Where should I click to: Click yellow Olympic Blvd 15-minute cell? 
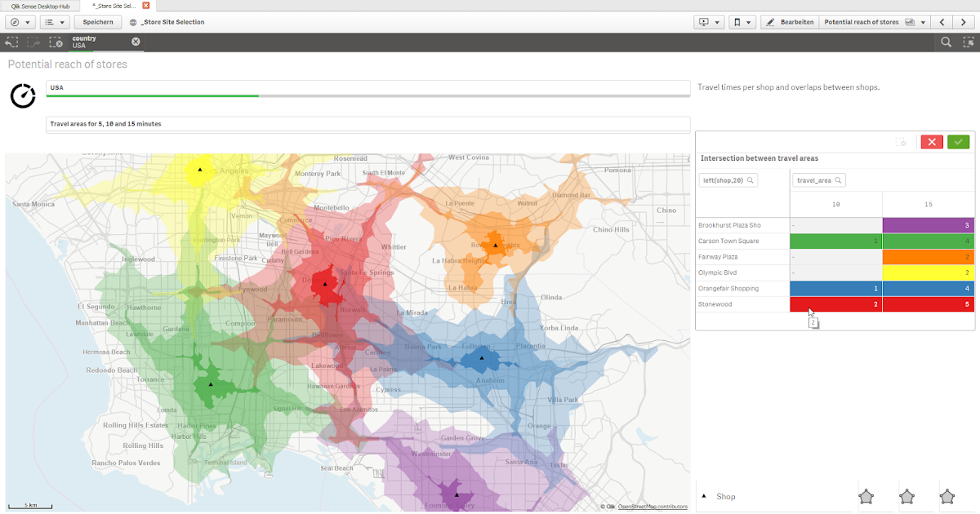pyautogui.click(x=928, y=273)
